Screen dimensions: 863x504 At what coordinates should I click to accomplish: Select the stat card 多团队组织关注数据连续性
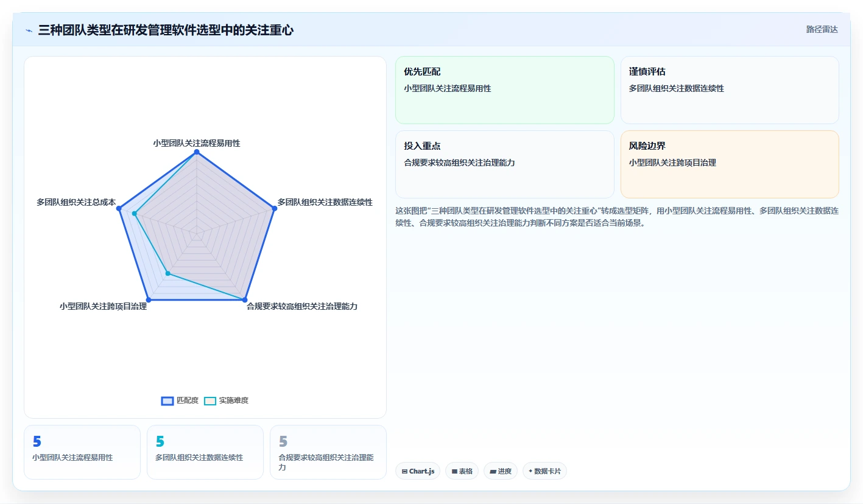pyautogui.click(x=205, y=452)
